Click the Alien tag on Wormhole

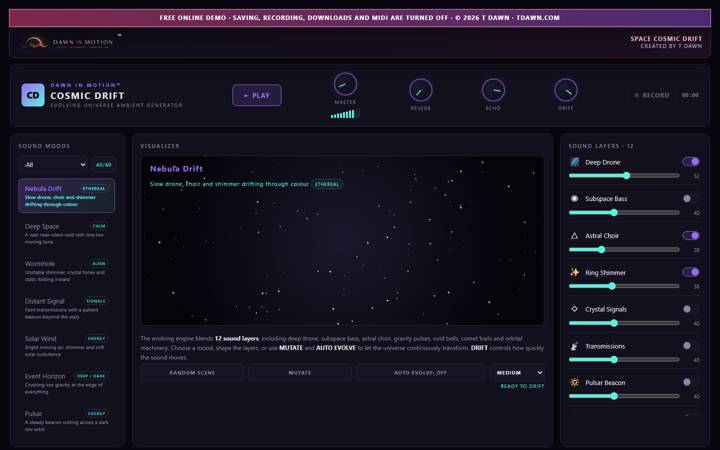(99, 264)
